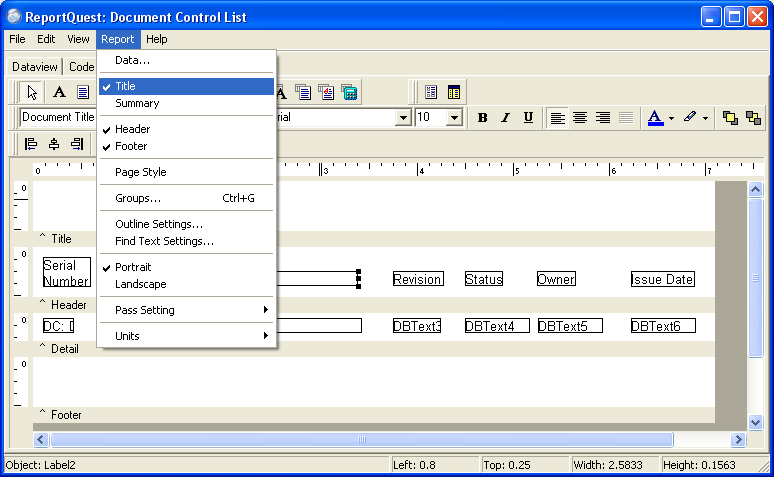Select the DBMemo stacked pages icon

click(303, 92)
